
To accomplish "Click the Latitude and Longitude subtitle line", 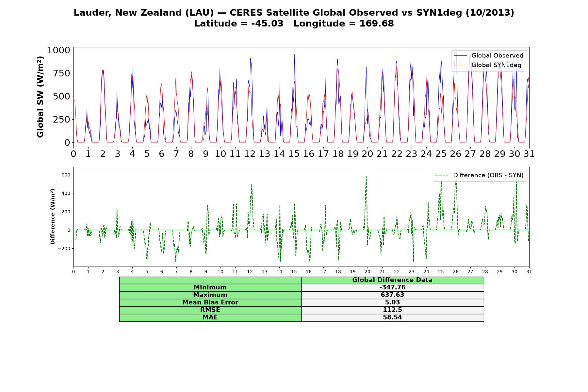I will click(x=294, y=24).
